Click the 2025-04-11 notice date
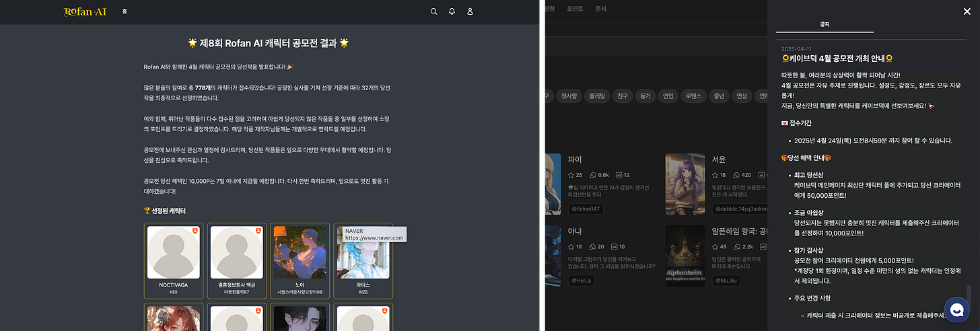 click(796, 49)
